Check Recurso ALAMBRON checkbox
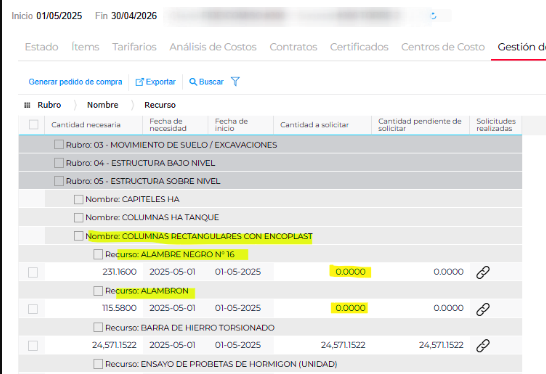 [x=98, y=291]
